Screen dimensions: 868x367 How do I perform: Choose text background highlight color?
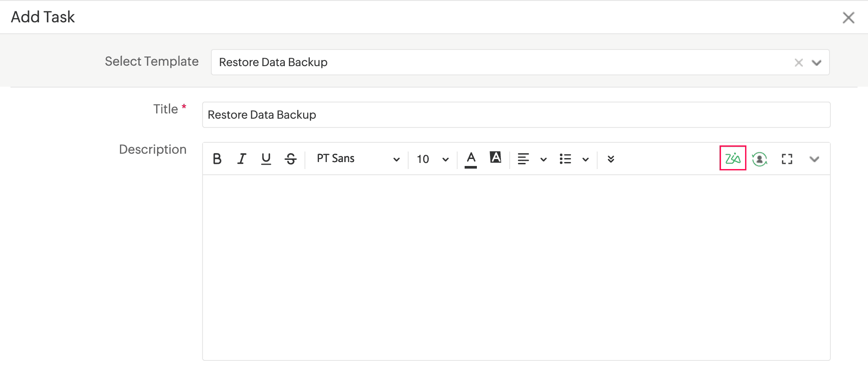click(x=495, y=158)
